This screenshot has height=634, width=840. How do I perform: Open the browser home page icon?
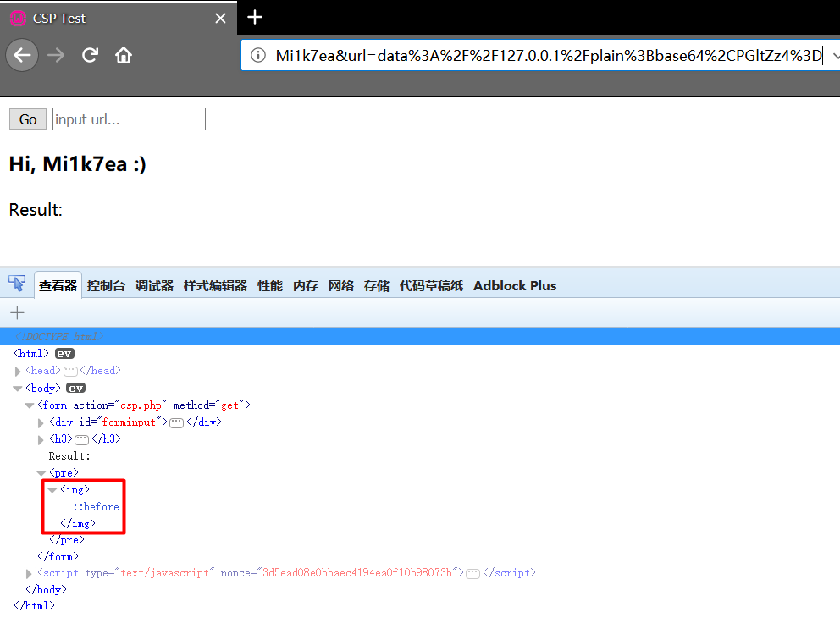coord(124,55)
